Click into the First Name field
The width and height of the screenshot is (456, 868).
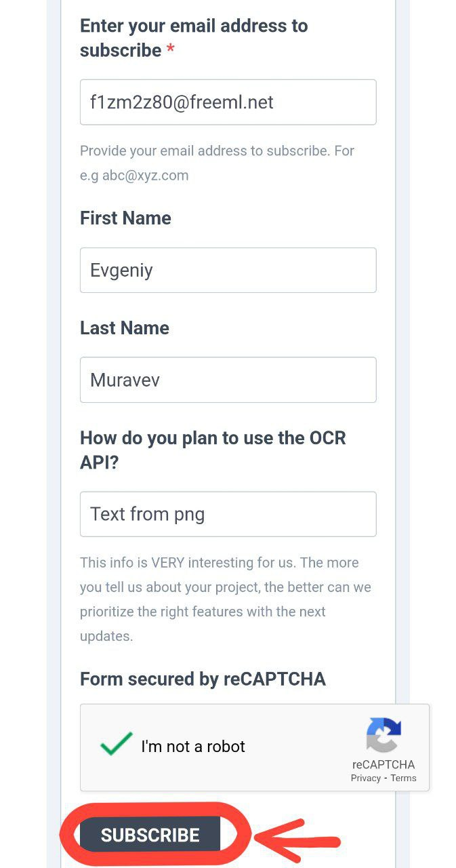click(x=228, y=270)
